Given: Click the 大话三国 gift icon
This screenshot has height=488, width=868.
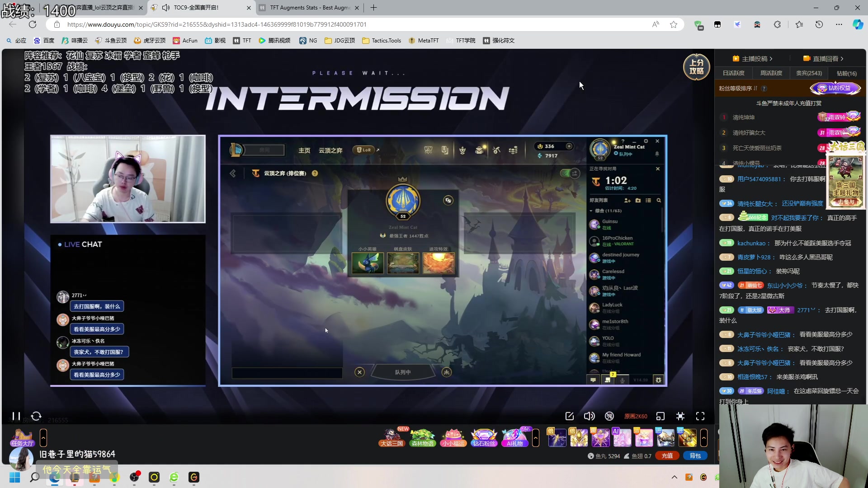Looking at the screenshot, I should point(392,437).
